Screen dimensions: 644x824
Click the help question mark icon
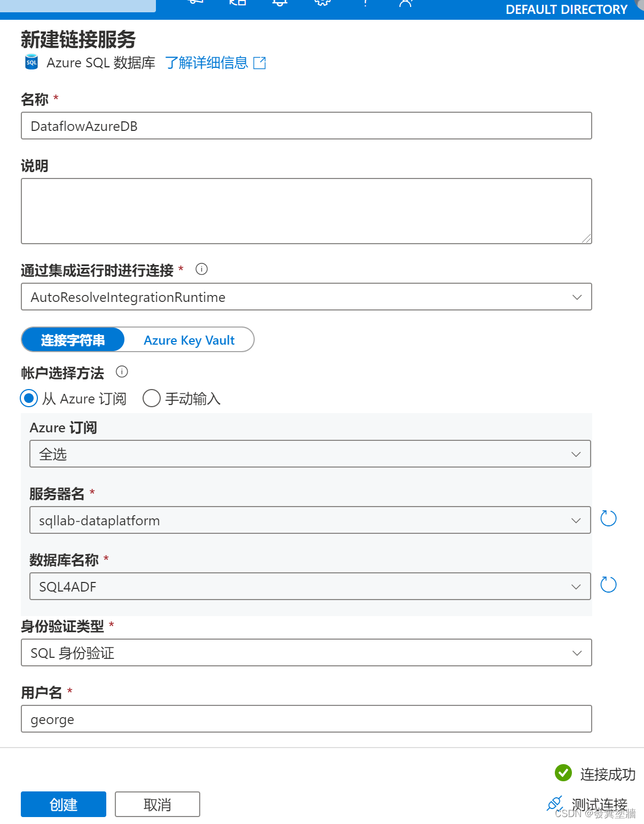[x=365, y=4]
